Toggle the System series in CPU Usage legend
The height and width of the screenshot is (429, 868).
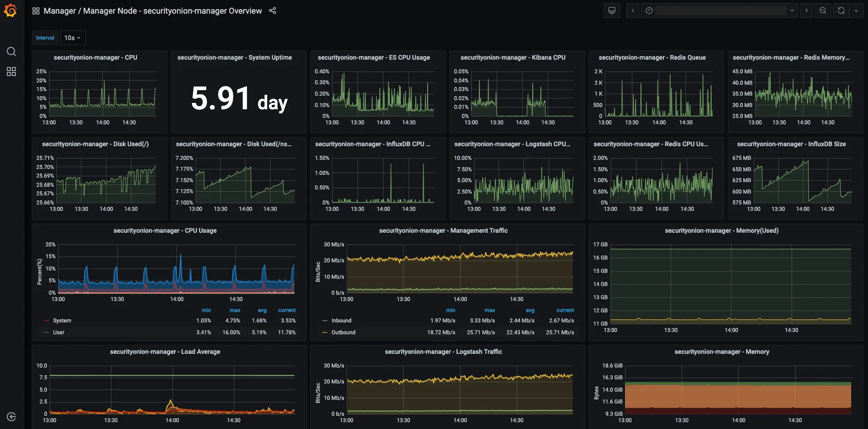pos(62,321)
